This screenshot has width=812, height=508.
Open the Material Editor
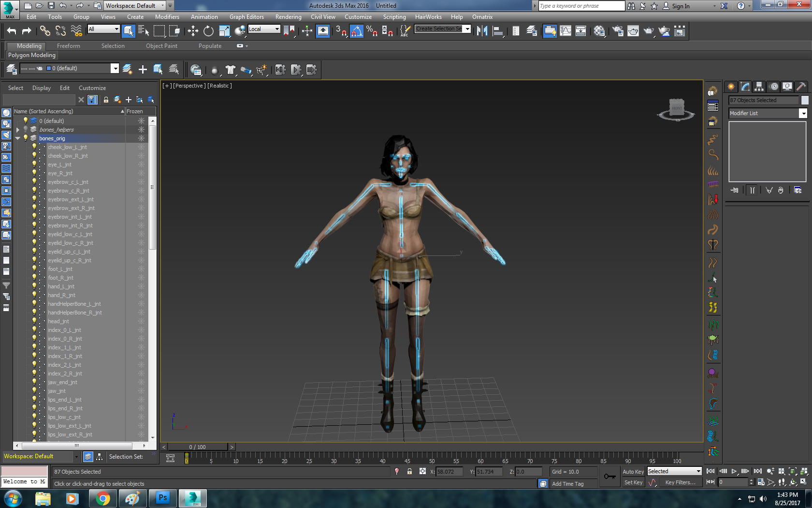[x=599, y=31]
